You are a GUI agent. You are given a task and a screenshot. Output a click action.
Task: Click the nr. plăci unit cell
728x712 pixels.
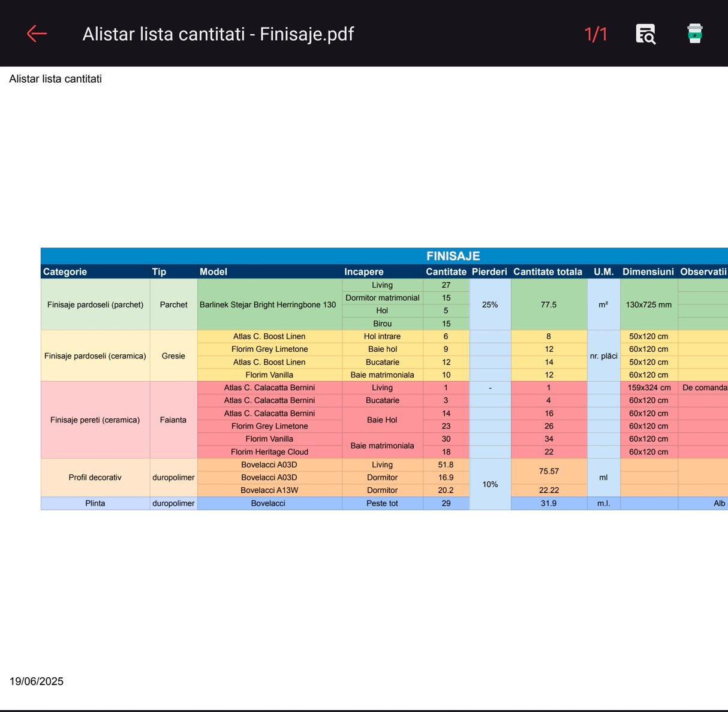click(x=603, y=356)
